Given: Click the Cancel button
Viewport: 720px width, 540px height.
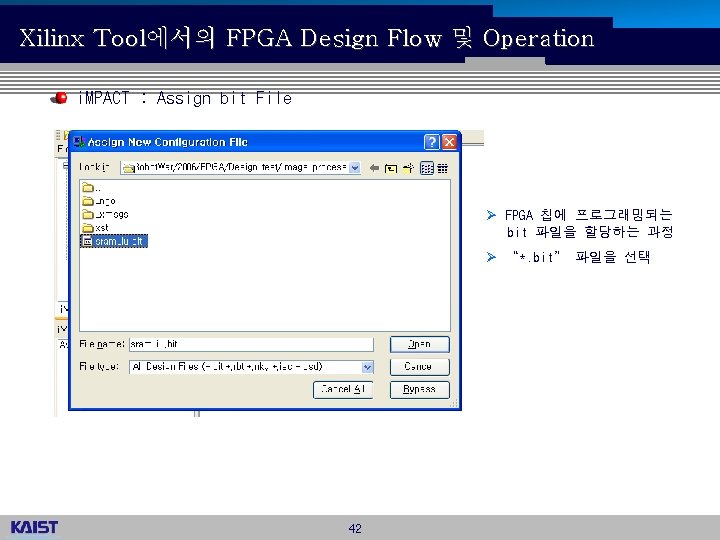Looking at the screenshot, I should click(420, 367).
